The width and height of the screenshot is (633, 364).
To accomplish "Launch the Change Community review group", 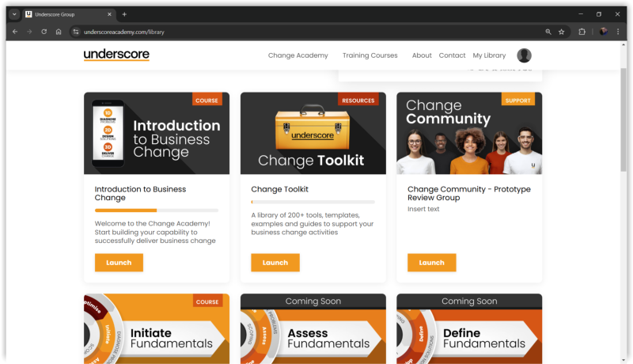I will pyautogui.click(x=431, y=262).
